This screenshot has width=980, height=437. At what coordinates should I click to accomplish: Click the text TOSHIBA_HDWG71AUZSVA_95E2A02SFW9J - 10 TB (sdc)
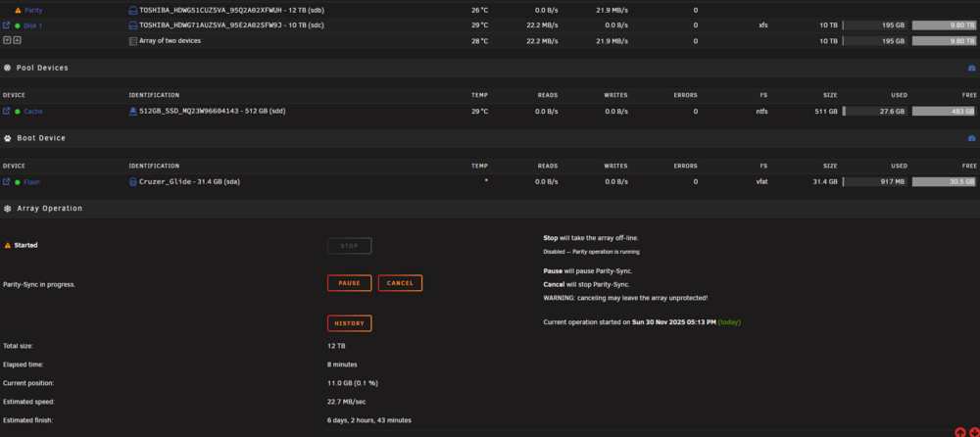231,25
